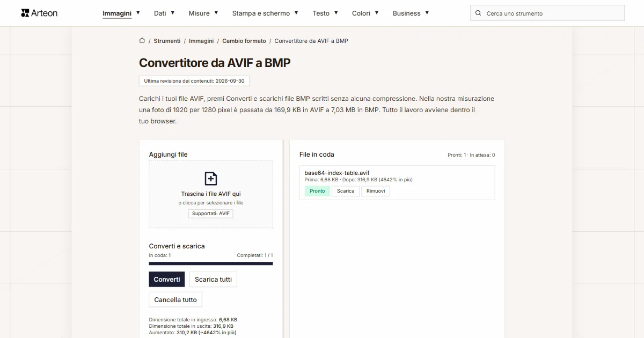Open the Business menu
The width and height of the screenshot is (644, 338).
[x=406, y=13]
